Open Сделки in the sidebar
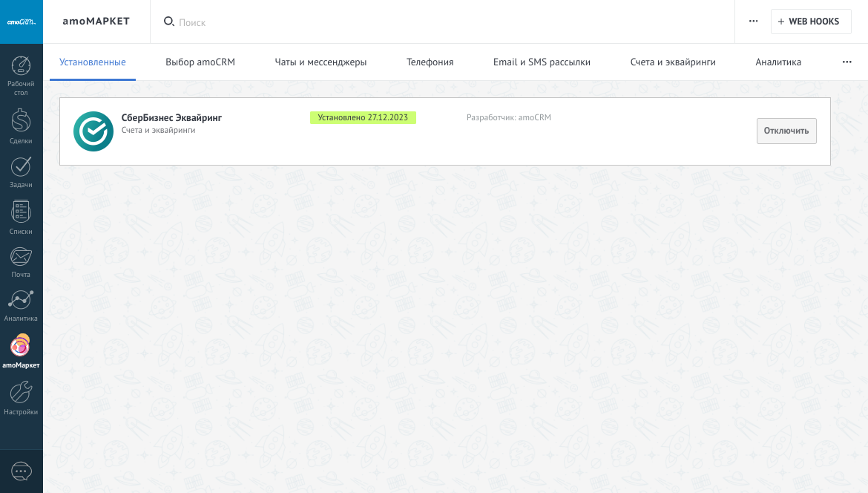 pos(21,120)
